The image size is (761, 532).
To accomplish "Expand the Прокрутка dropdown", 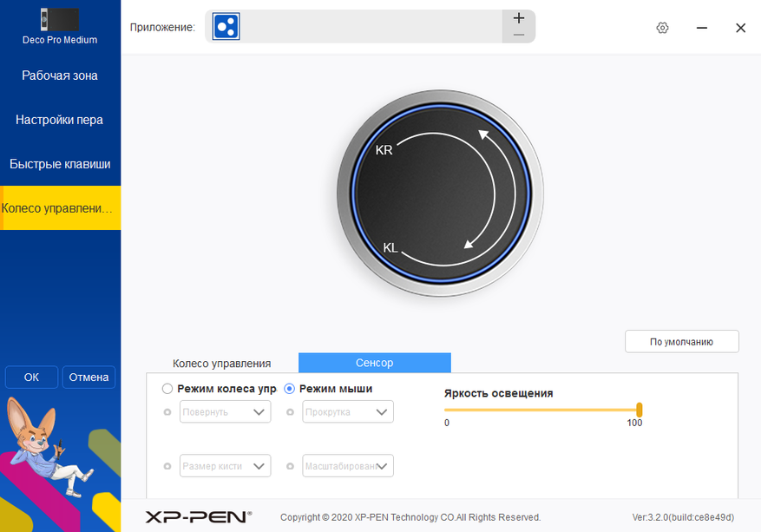I will [x=348, y=412].
